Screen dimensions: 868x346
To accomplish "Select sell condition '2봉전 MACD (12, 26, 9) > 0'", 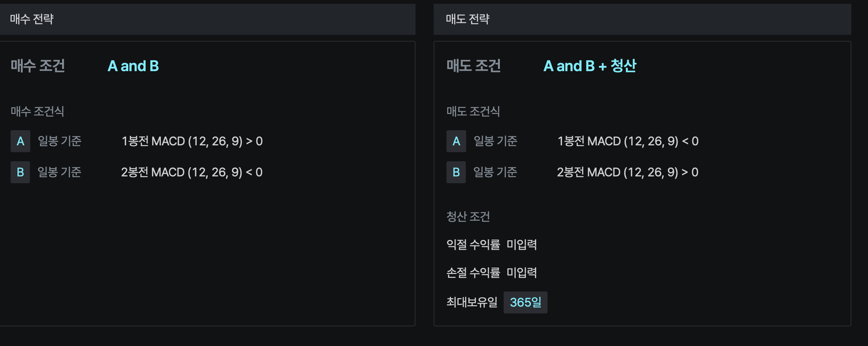I will click(x=628, y=172).
